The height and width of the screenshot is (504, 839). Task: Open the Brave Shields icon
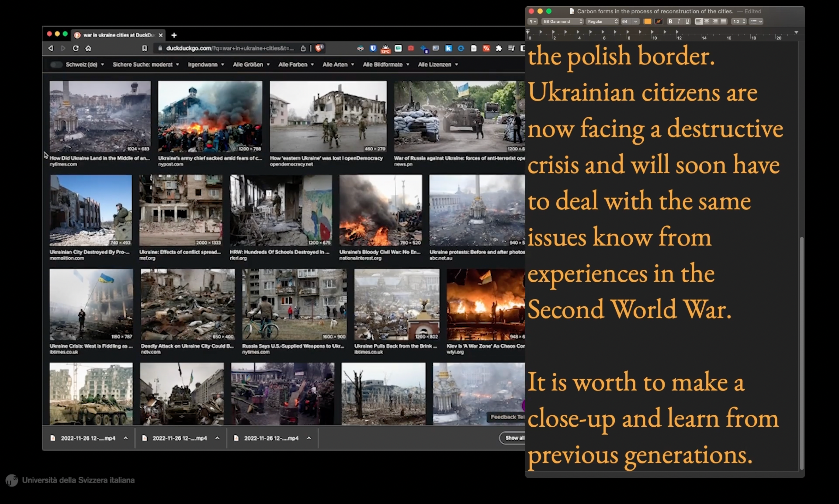pos(319,48)
